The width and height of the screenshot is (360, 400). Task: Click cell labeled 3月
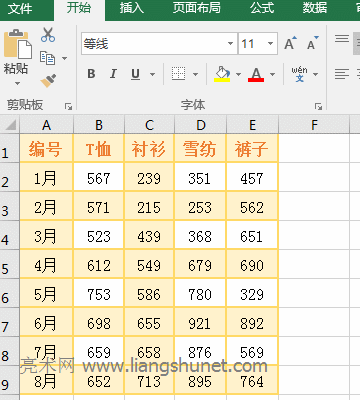click(46, 235)
